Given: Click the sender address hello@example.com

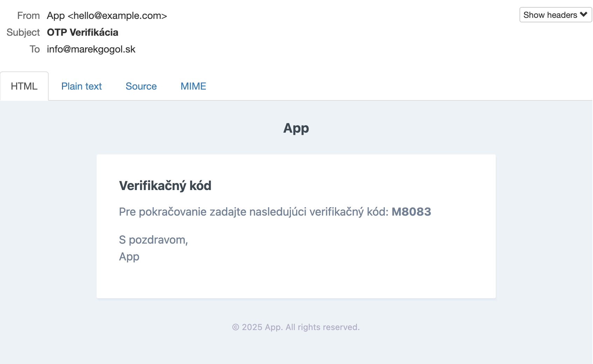Looking at the screenshot, I should 118,16.
